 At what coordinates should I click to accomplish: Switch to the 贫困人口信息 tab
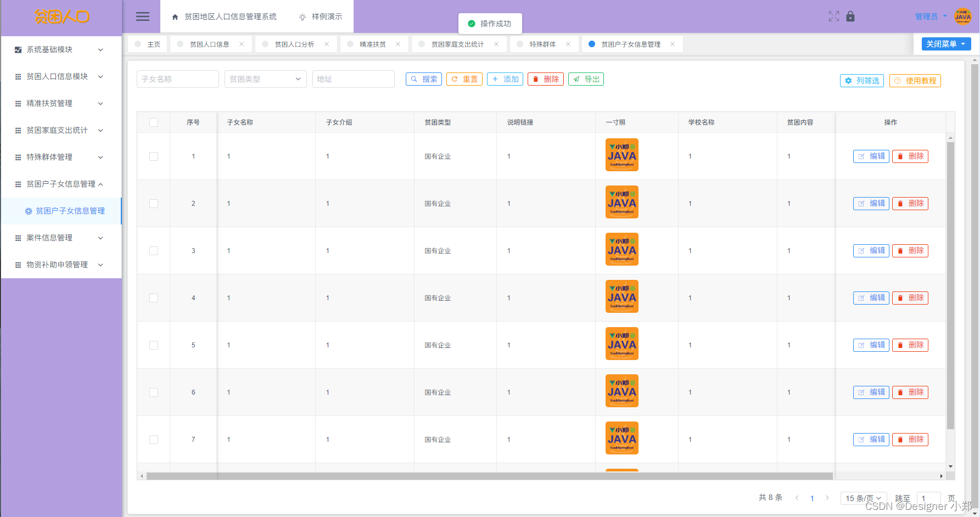210,44
